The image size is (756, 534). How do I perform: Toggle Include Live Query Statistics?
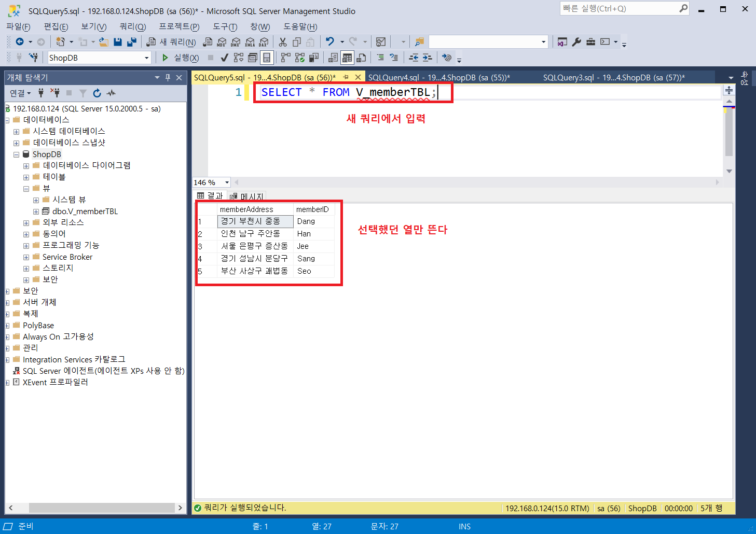(x=300, y=58)
